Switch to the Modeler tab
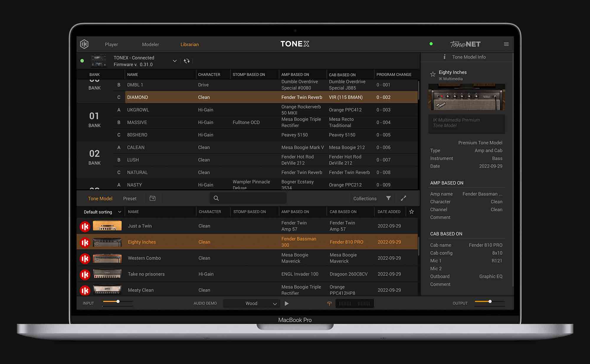This screenshot has width=590, height=364. (x=150, y=45)
